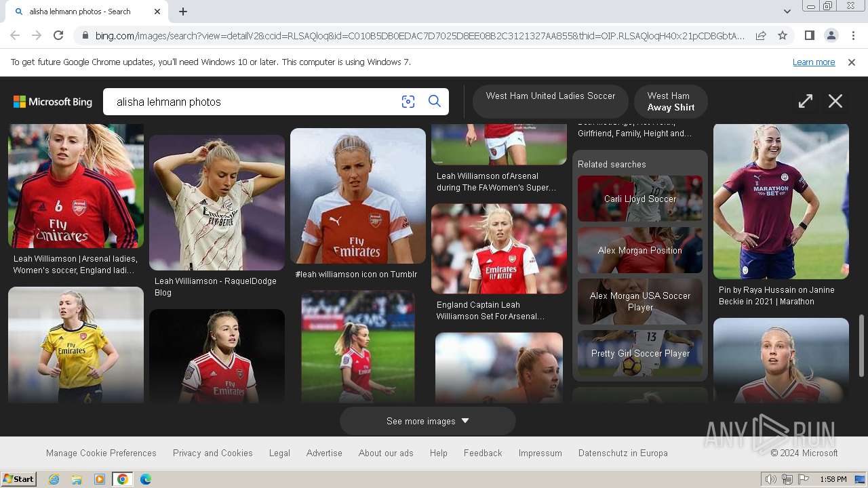Viewport: 868px width, 488px height.
Task: Click the Related searches heading
Action: [x=612, y=164]
